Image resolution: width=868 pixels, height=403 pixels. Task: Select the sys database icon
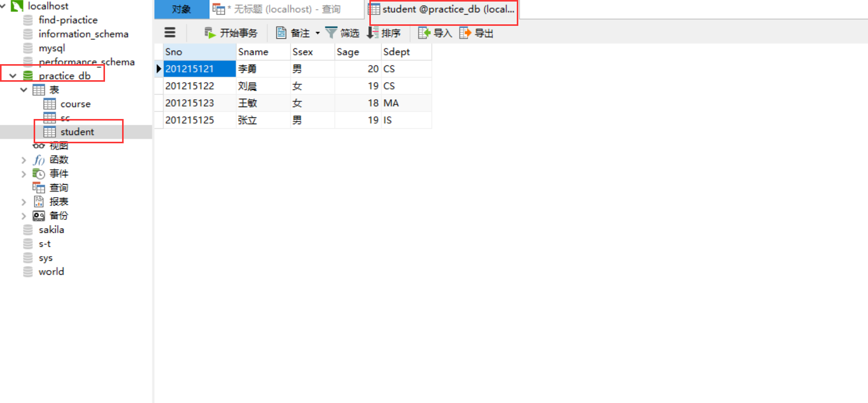pyautogui.click(x=28, y=258)
